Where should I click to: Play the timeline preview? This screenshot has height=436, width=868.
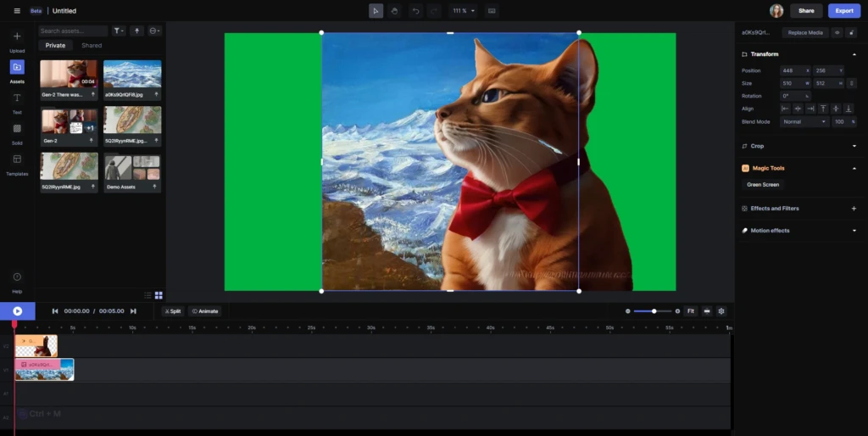pos(17,311)
